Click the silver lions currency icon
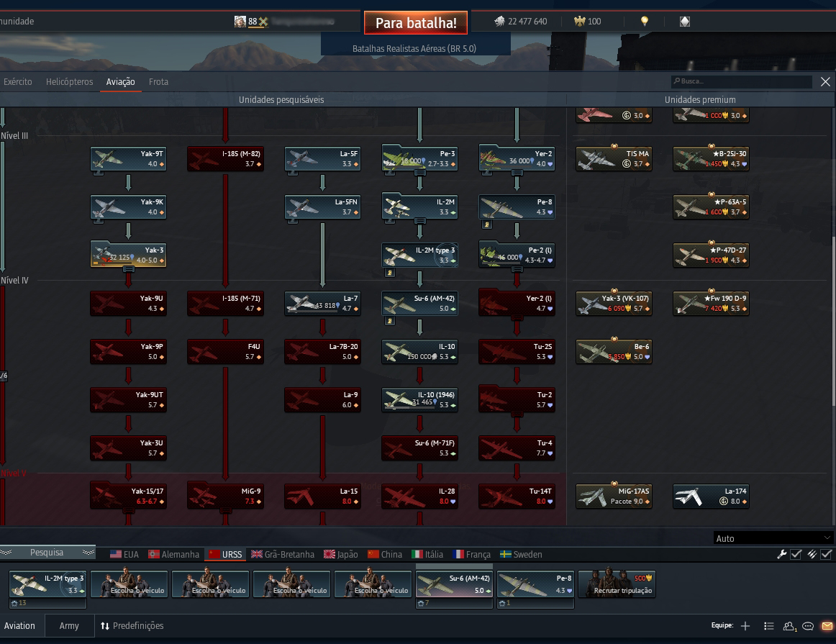Screen dimensions: 836x644 [499, 22]
